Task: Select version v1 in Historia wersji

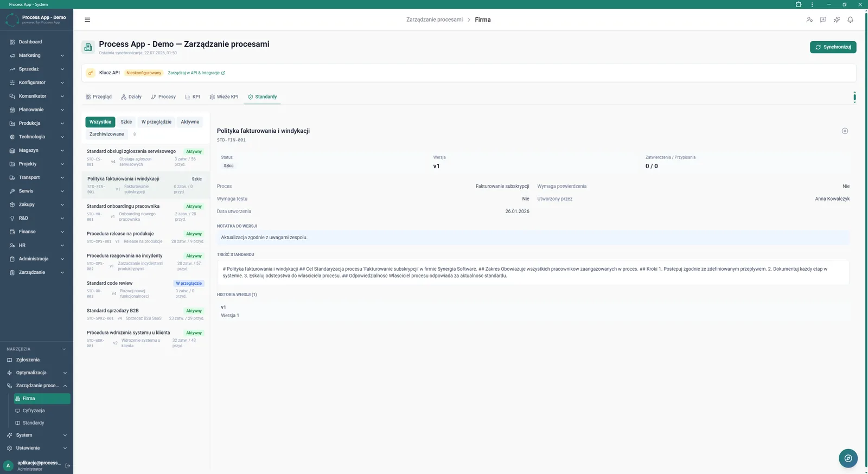Action: (533, 311)
